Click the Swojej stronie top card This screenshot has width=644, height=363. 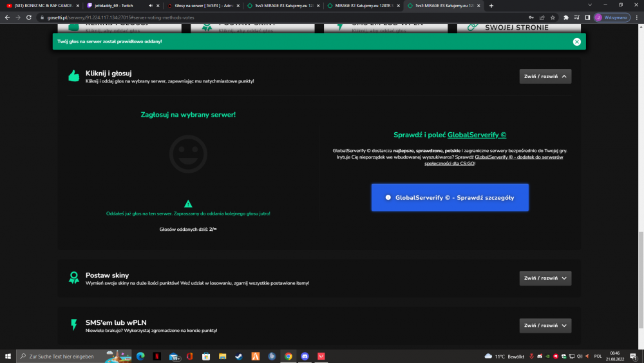point(518,27)
